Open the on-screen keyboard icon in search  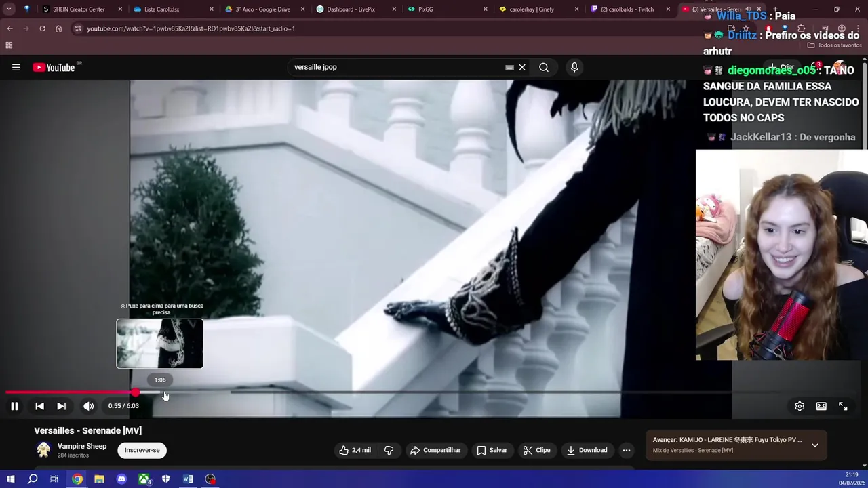(509, 67)
